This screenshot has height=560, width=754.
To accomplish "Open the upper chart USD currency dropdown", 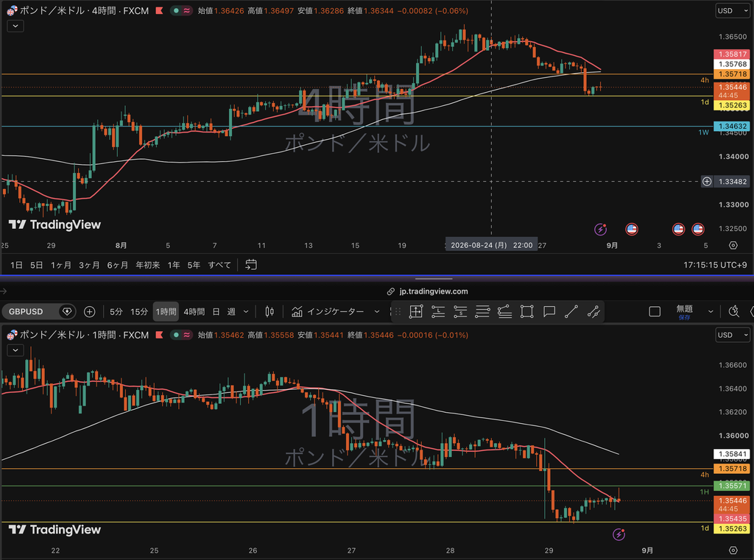I will click(x=733, y=10).
